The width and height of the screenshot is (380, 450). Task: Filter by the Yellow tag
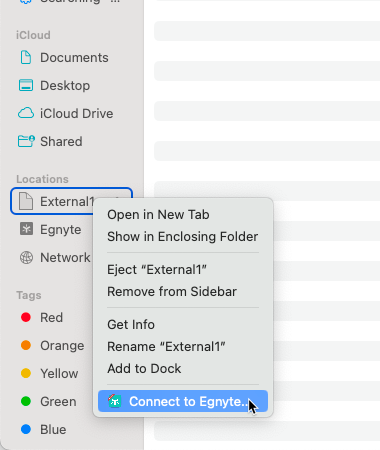59,374
